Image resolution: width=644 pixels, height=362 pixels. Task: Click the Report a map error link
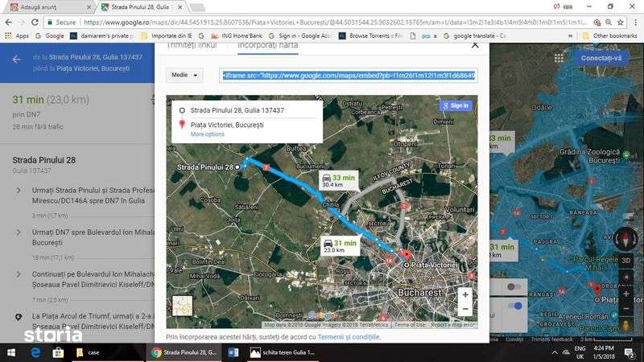pyautogui.click(x=453, y=325)
